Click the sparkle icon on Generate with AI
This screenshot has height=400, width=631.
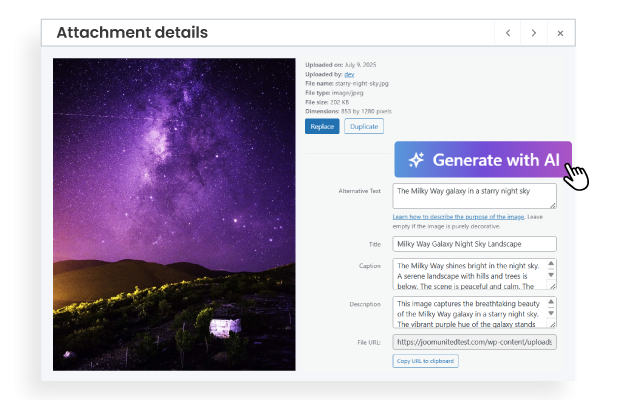(x=416, y=160)
